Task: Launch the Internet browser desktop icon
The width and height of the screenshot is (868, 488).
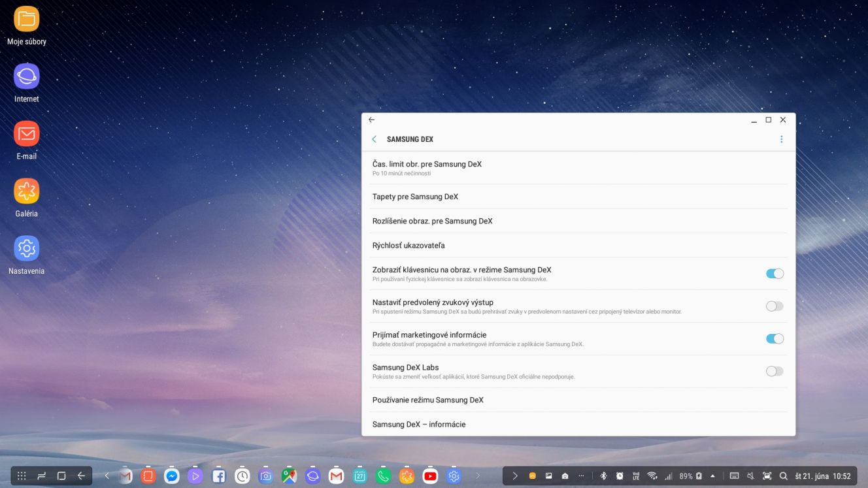Action: pos(26,84)
